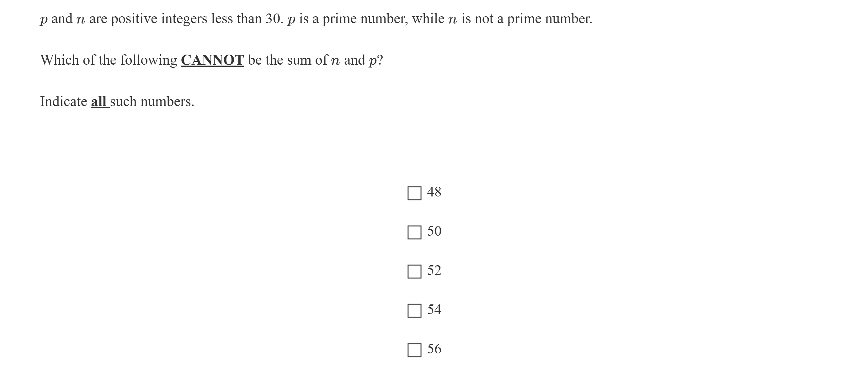This screenshot has width=868, height=365.
Task: Click the 52 option label
Action: point(434,270)
